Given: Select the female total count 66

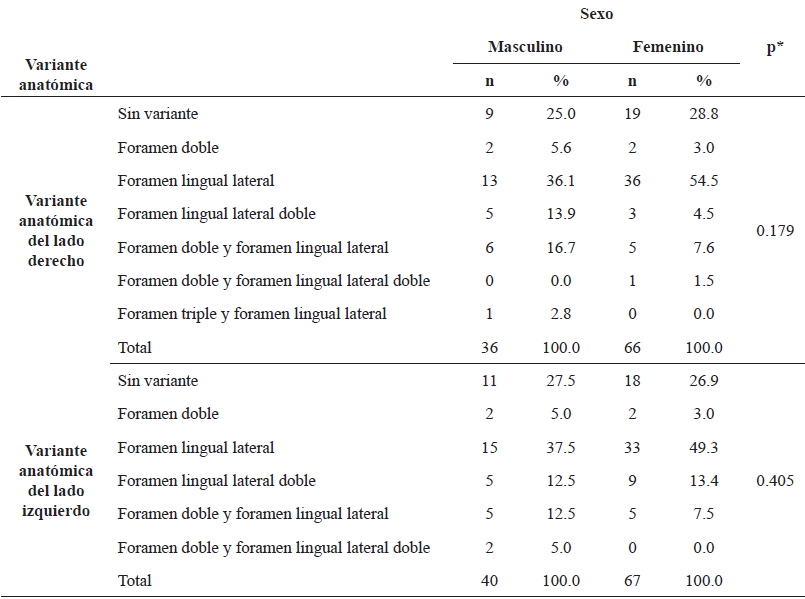Looking at the screenshot, I should pos(632,348).
